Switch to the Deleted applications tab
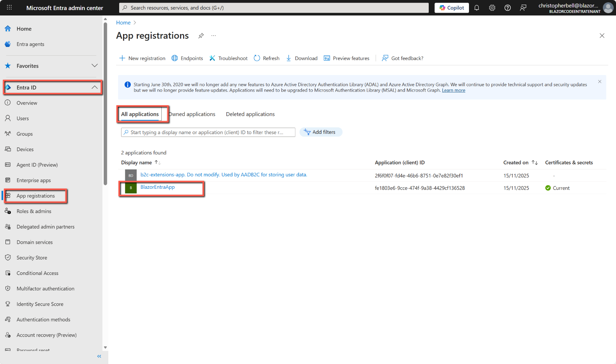Image resolution: width=616 pixels, height=364 pixels. (x=250, y=114)
